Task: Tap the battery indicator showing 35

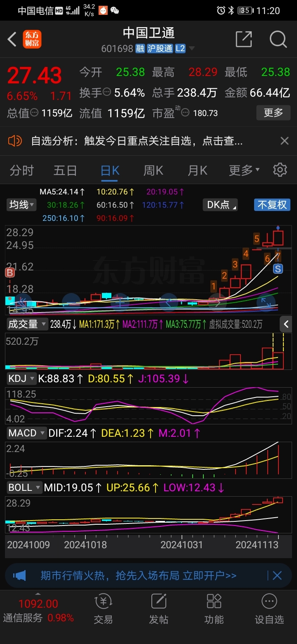Action: point(245,10)
